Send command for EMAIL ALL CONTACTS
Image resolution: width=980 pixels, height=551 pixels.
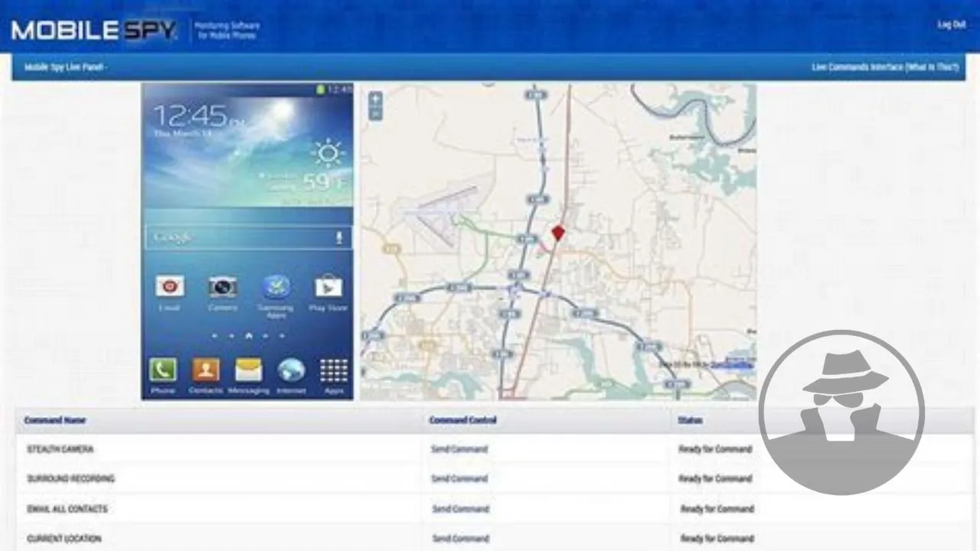click(459, 509)
